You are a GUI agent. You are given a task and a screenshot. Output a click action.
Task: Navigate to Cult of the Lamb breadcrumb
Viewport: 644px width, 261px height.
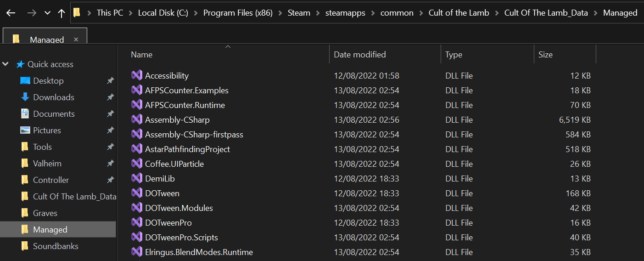pyautogui.click(x=458, y=13)
